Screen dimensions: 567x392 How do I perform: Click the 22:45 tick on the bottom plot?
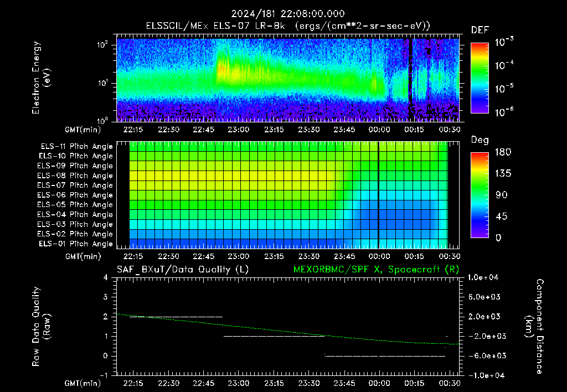(203, 383)
